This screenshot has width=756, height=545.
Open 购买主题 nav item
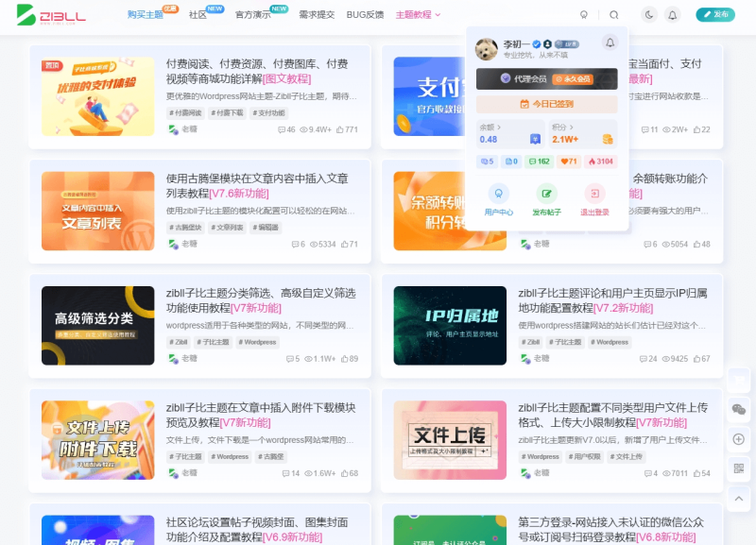pos(146,15)
